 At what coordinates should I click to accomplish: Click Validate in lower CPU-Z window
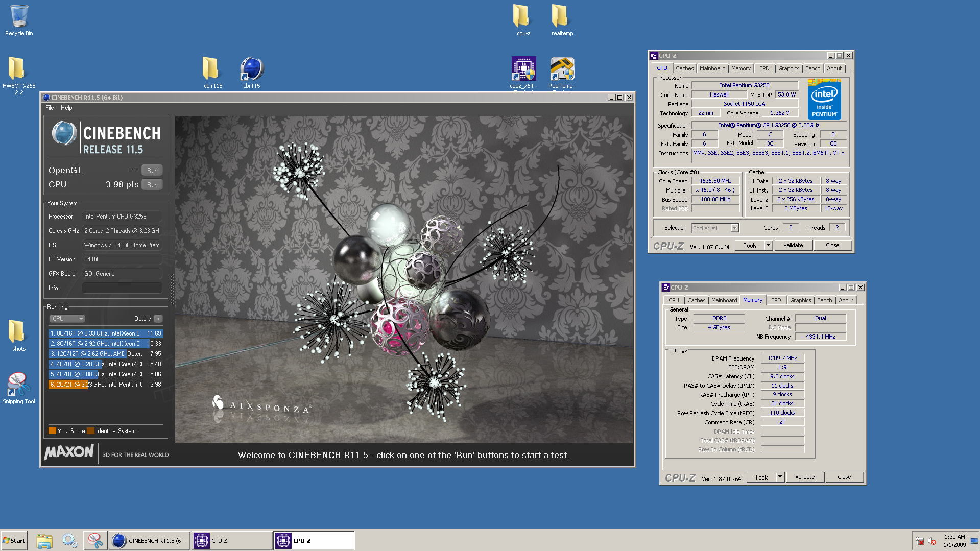coord(805,477)
